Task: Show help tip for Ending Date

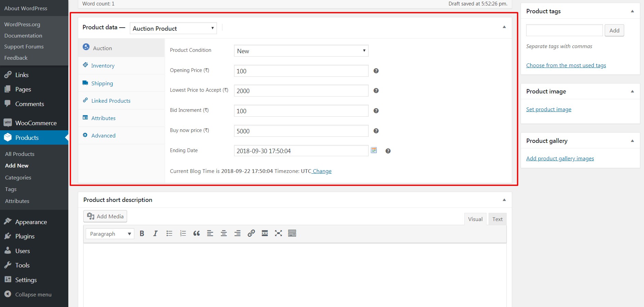Action: pyautogui.click(x=388, y=151)
